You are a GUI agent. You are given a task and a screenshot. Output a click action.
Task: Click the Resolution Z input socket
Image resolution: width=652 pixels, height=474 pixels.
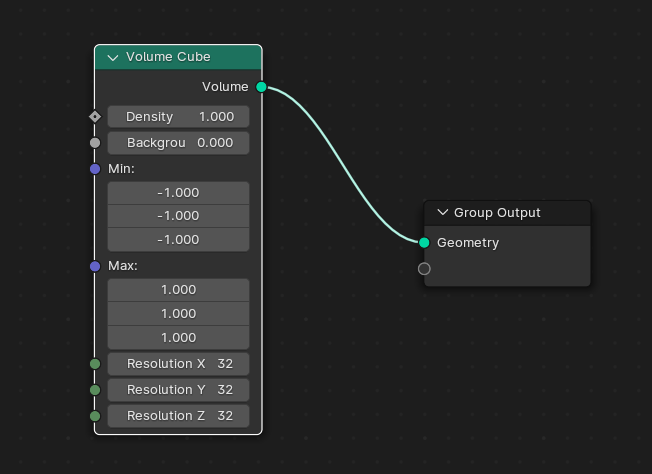95,416
